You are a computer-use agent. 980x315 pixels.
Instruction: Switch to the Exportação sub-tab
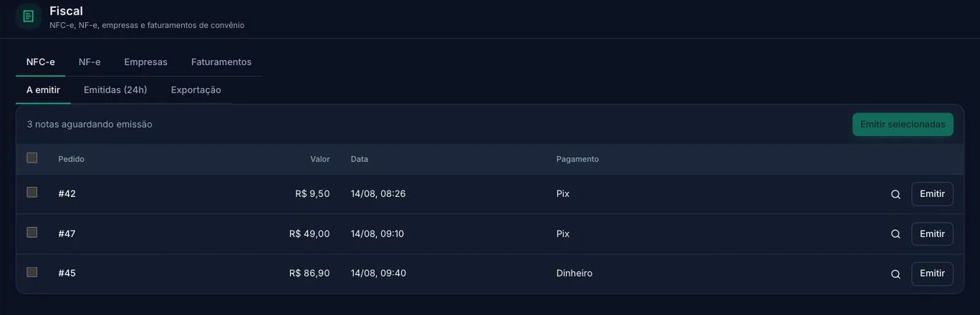pyautogui.click(x=196, y=90)
